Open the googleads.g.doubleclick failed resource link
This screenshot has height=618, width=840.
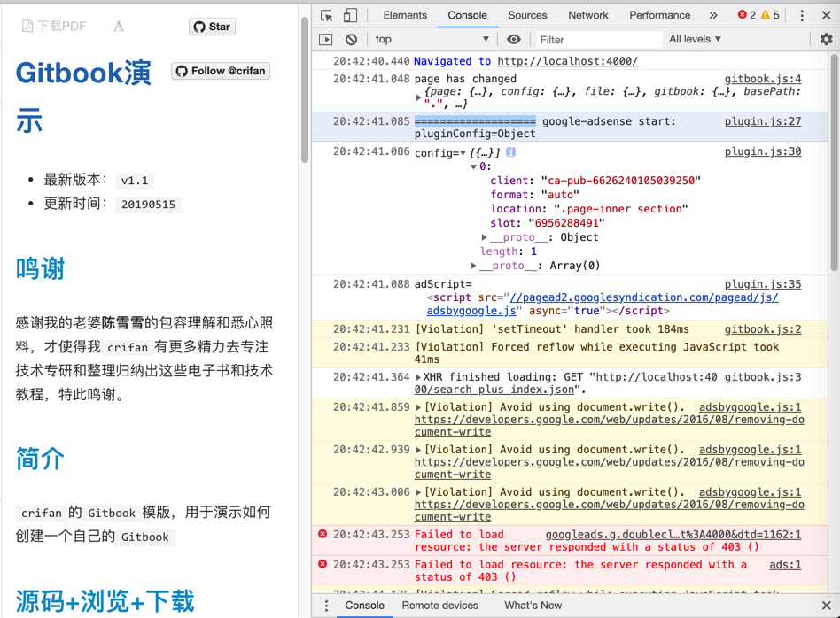673,535
